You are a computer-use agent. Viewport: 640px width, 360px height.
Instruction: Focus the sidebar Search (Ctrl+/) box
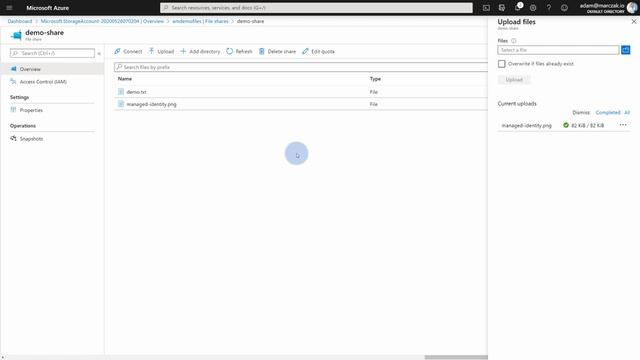coord(52,53)
